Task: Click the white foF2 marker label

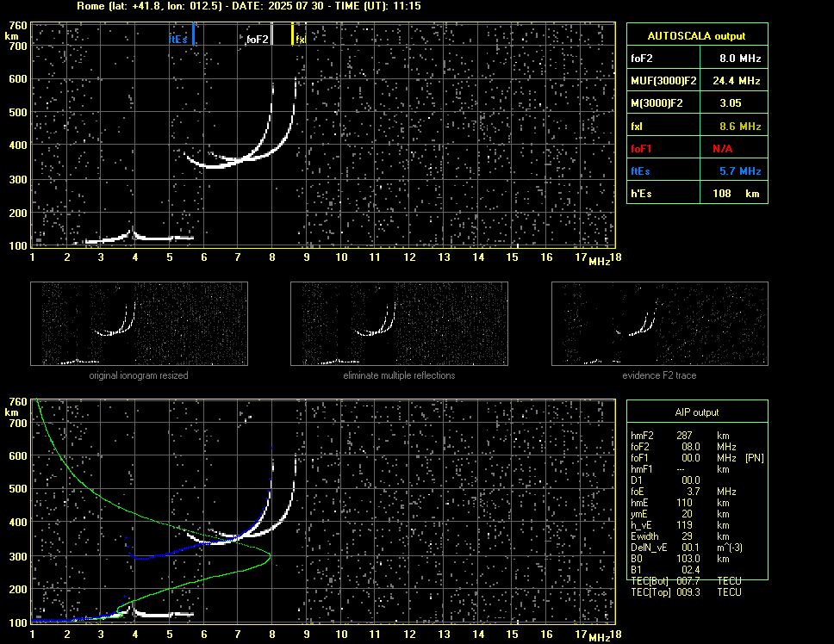Action: click(x=258, y=40)
